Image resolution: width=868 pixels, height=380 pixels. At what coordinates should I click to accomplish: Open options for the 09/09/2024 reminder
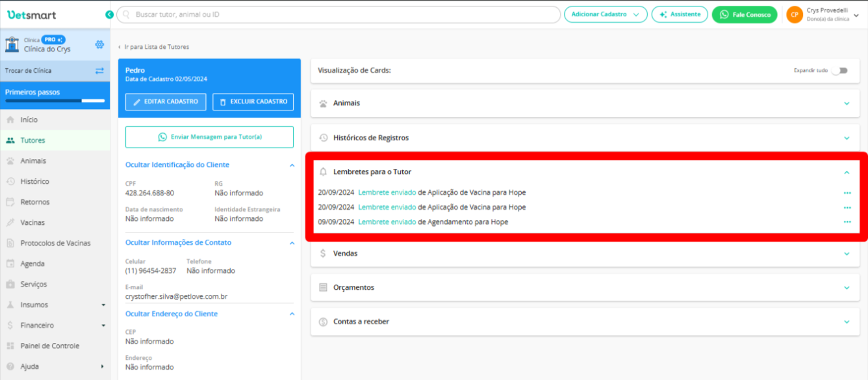point(847,222)
